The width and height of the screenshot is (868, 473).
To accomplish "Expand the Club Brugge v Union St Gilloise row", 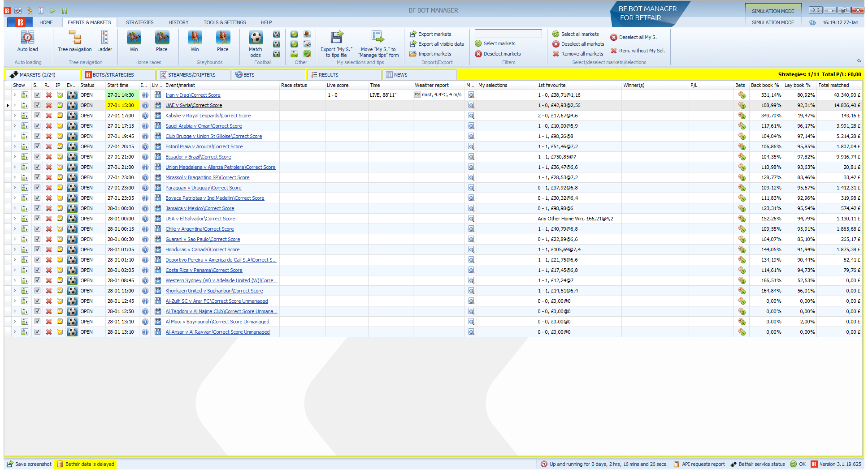I will (14, 136).
